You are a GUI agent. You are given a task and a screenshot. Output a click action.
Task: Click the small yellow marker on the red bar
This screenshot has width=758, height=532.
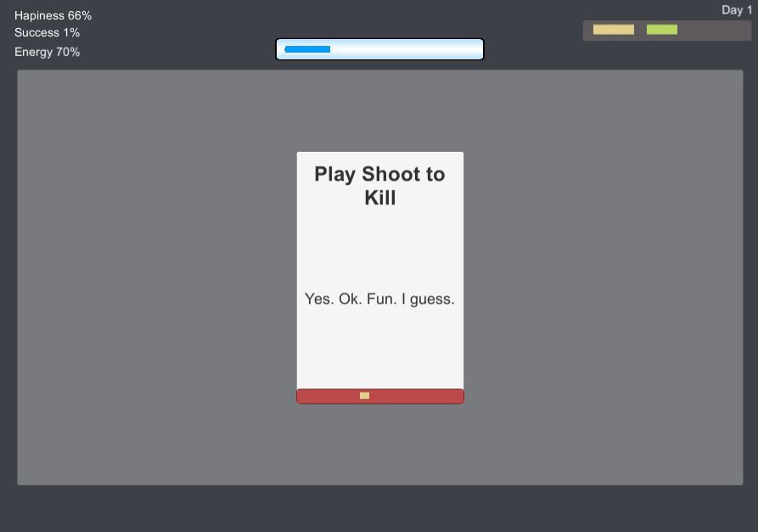pos(364,395)
